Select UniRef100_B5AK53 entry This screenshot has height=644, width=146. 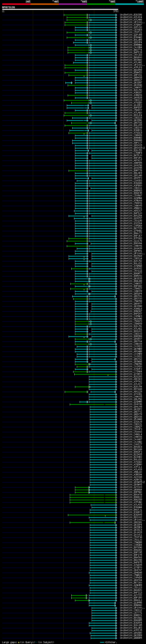131,72
